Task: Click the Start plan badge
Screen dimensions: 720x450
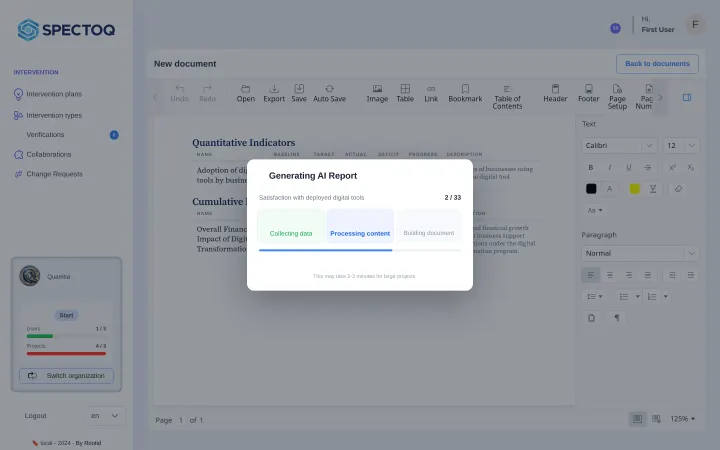Action: 66,315
